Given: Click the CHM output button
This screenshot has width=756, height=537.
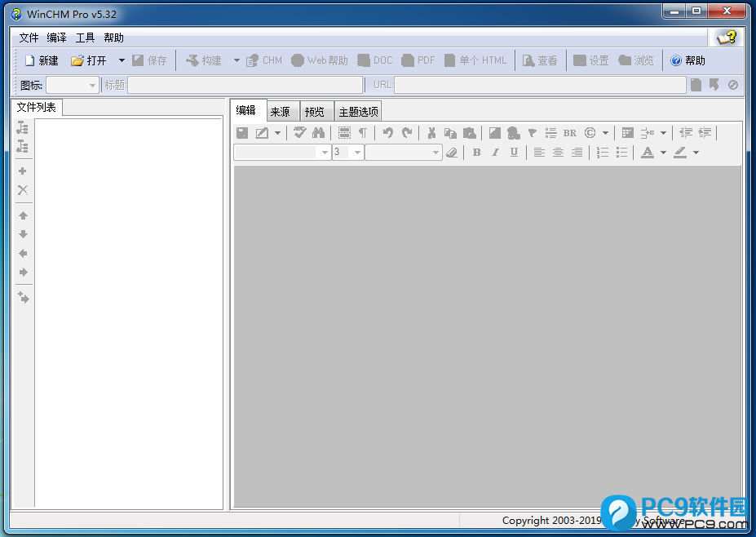Looking at the screenshot, I should (x=263, y=60).
